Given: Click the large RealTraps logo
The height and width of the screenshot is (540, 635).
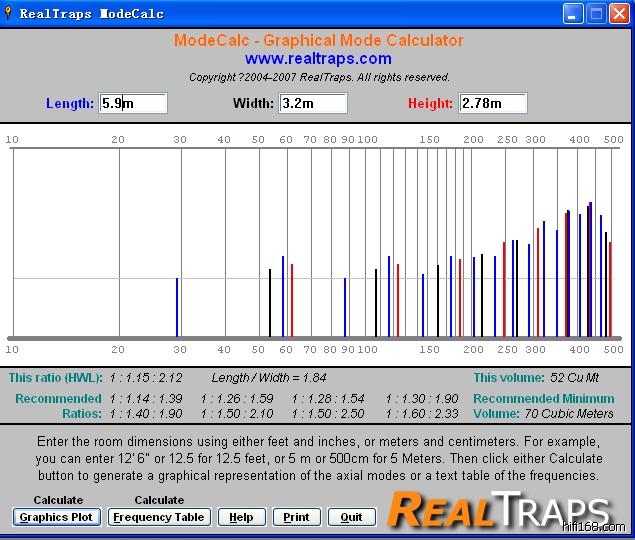Looking at the screenshot, I should [496, 509].
